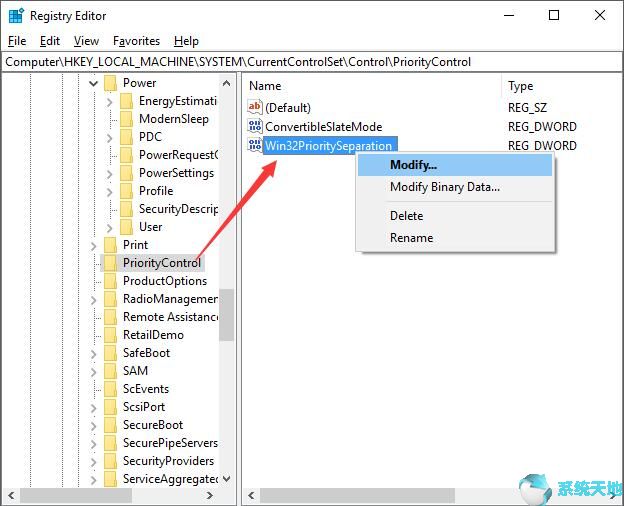
Task: Click the tree pane vertical scrollbar down arrow
Action: pos(227,479)
